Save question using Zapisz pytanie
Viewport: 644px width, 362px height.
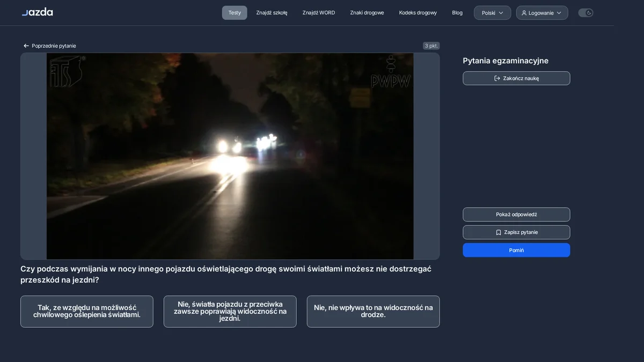(516, 232)
